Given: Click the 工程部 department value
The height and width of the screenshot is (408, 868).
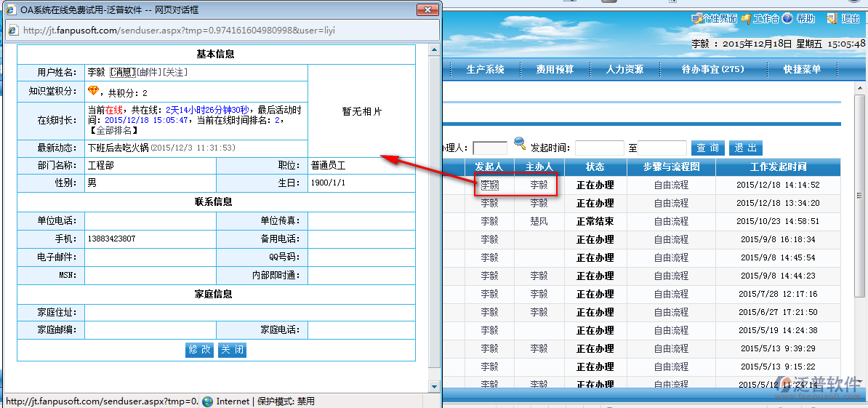Looking at the screenshot, I should point(101,166).
